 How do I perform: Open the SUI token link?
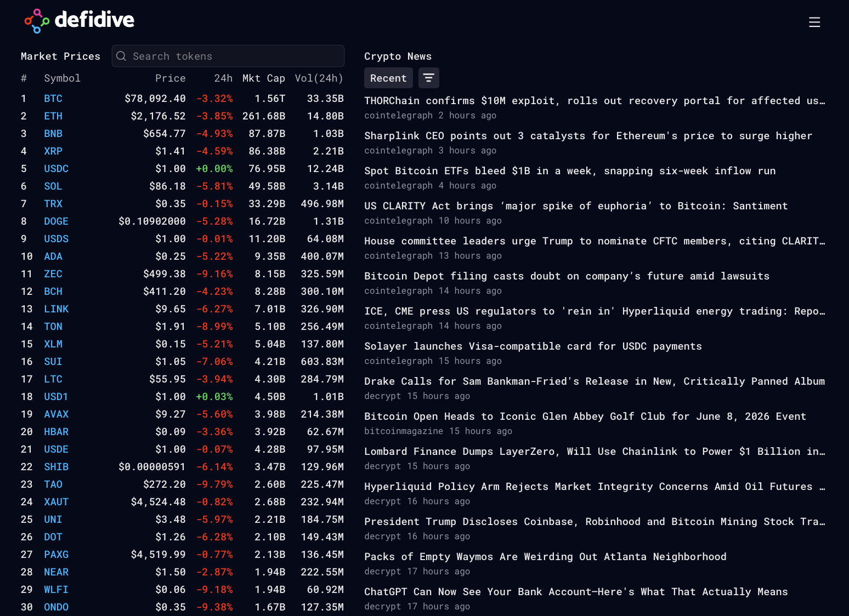(x=53, y=362)
